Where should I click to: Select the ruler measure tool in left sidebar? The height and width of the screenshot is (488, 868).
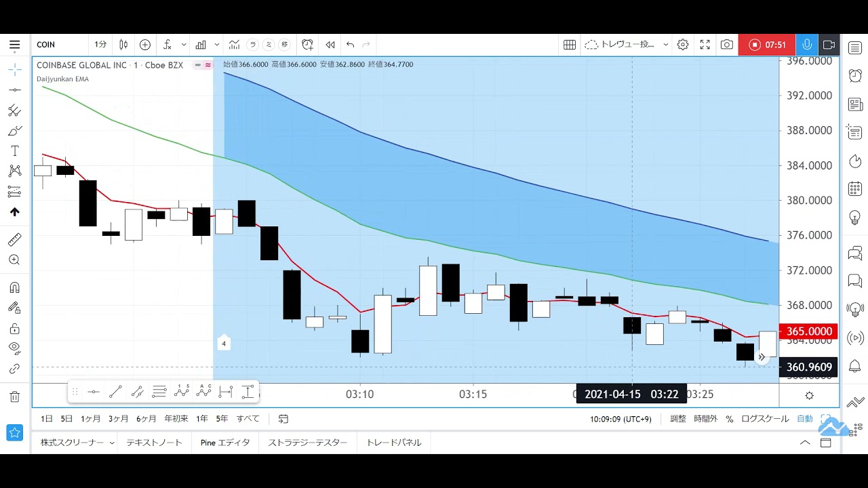tap(14, 239)
